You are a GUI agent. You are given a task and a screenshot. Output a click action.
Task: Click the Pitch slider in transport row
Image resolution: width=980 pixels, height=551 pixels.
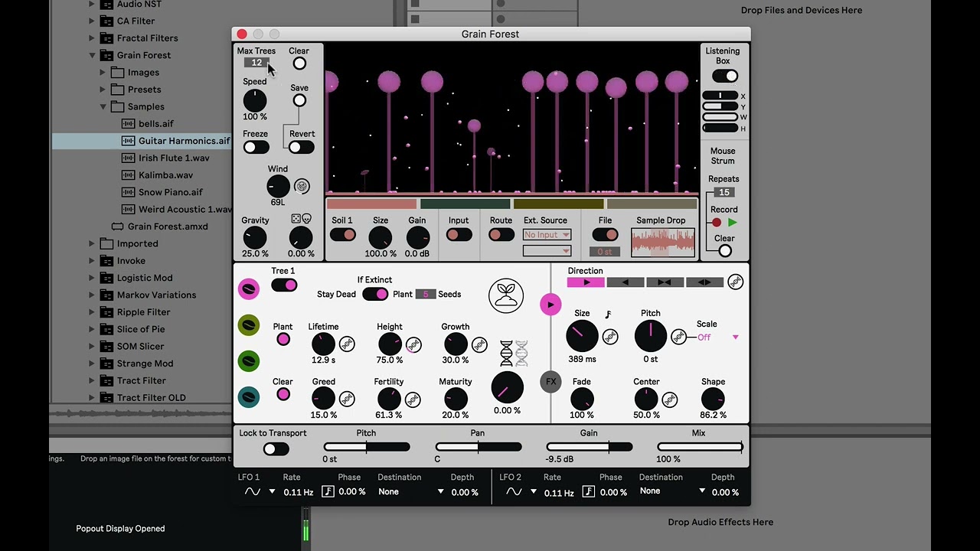367,447
